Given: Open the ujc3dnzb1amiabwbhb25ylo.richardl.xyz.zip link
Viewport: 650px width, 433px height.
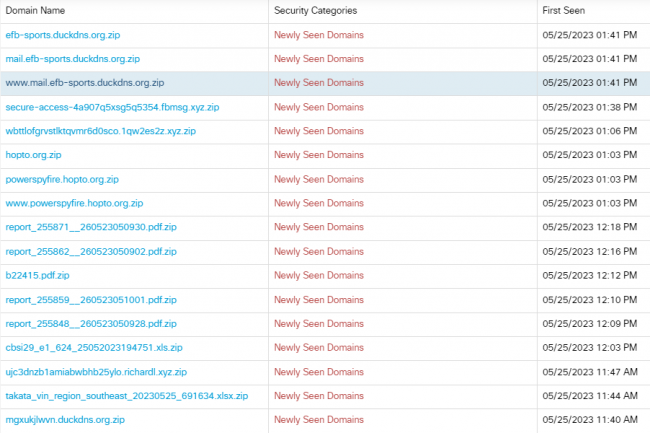Looking at the screenshot, I should click(96, 371).
